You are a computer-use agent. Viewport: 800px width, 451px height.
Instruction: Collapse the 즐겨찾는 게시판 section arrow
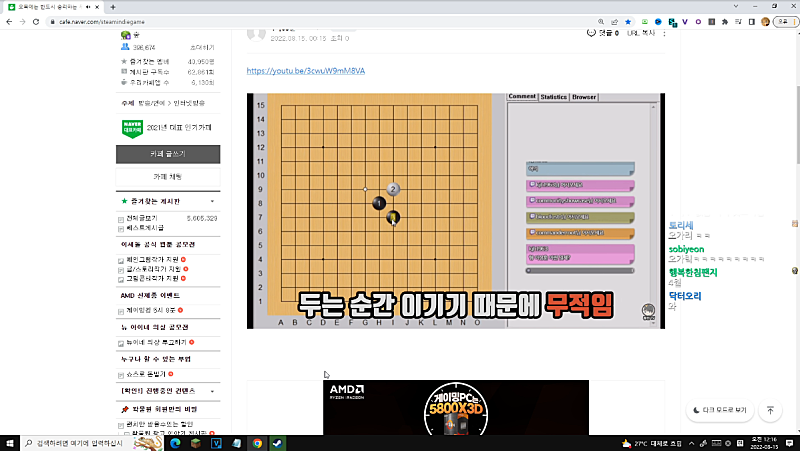212,201
